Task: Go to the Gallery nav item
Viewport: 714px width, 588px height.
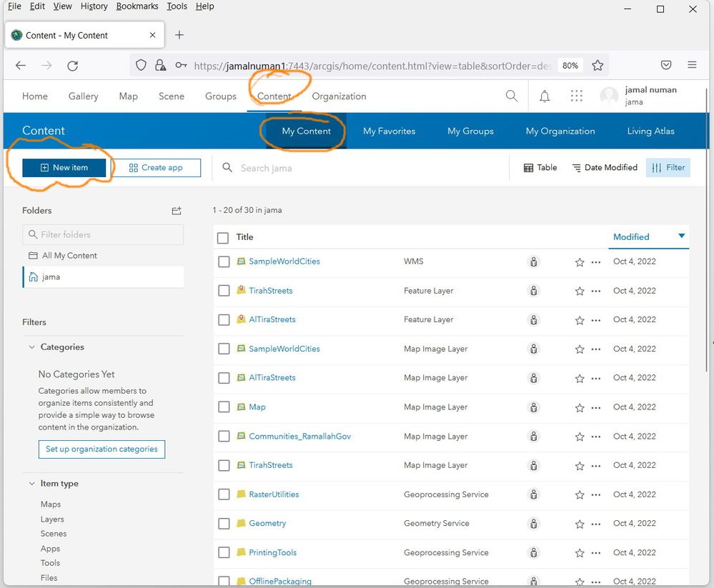Action: [x=84, y=96]
